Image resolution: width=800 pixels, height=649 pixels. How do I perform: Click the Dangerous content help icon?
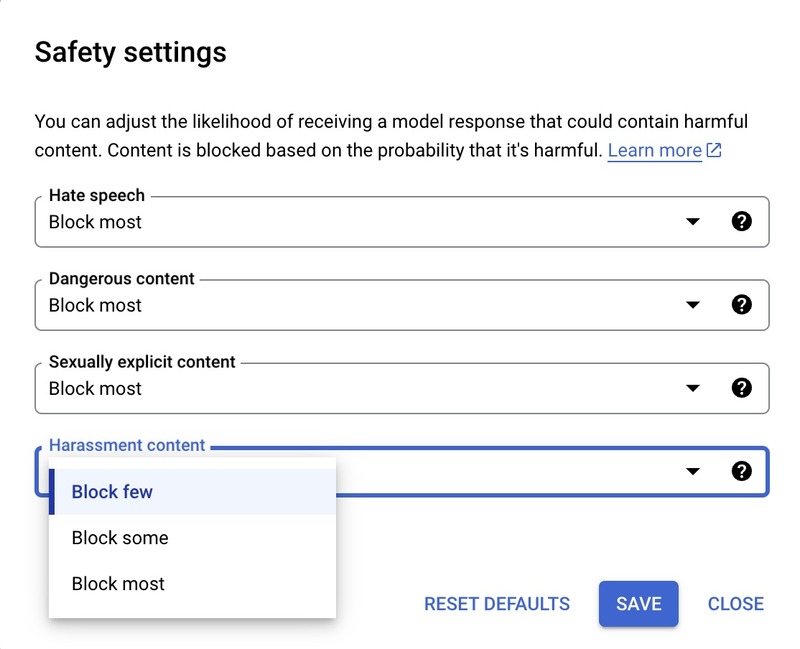[x=742, y=305]
